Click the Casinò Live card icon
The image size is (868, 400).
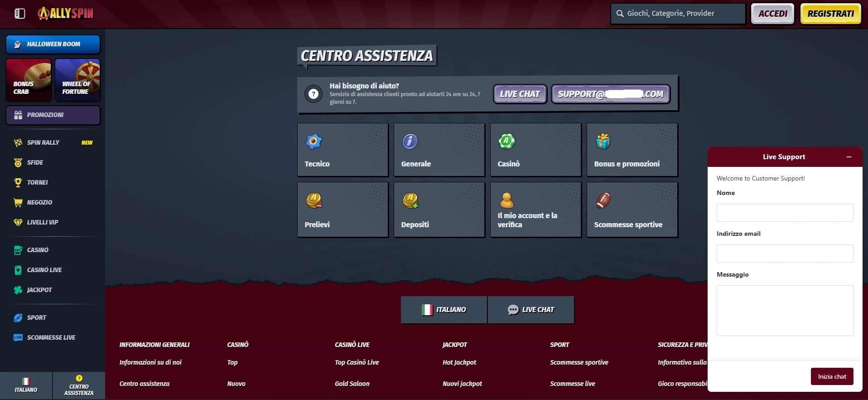coord(18,270)
